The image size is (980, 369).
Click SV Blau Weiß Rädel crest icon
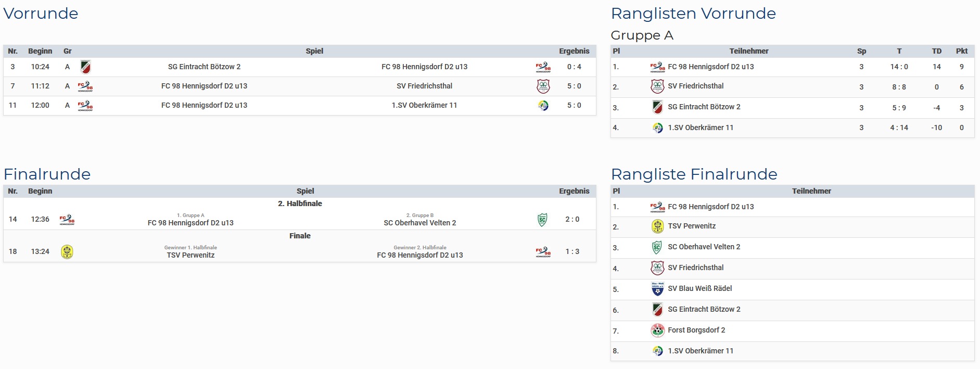tap(657, 289)
